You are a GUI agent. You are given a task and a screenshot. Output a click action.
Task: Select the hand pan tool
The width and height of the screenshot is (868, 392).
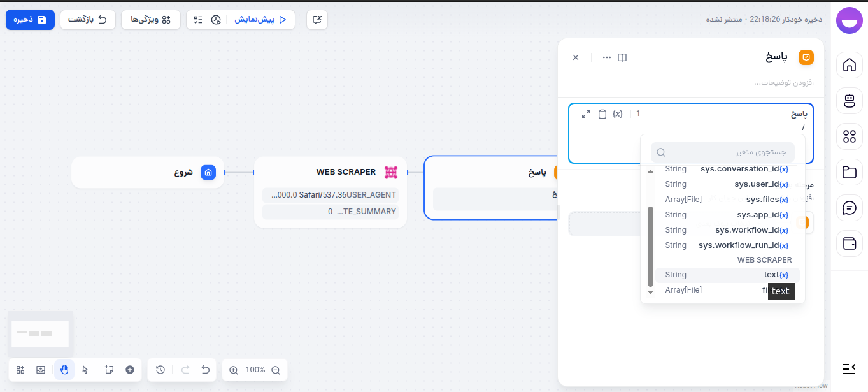[64, 370]
